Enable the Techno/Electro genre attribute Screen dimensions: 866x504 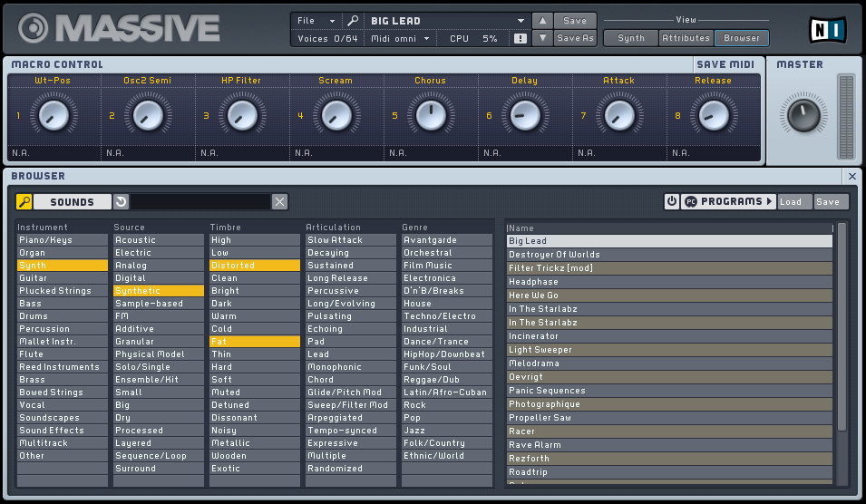pyautogui.click(x=447, y=316)
